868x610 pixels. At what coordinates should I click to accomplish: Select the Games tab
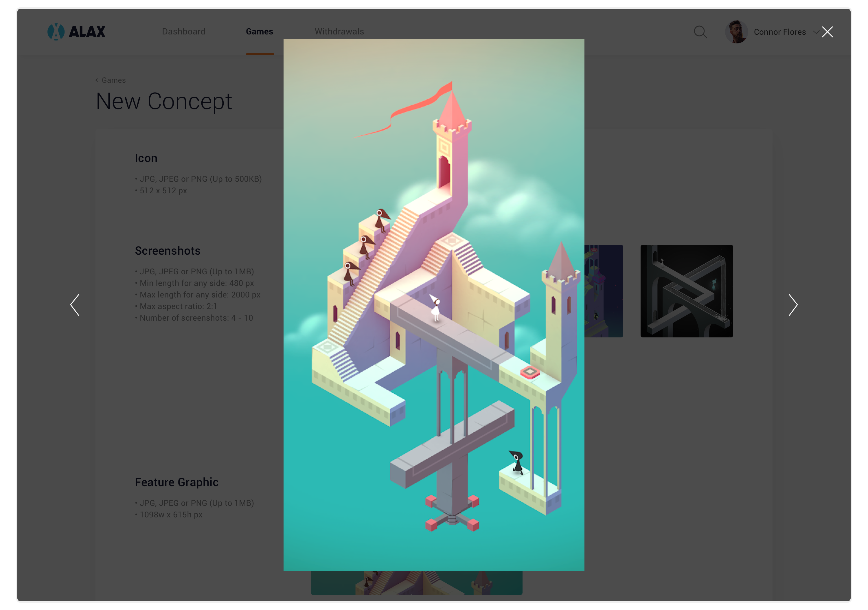coord(259,31)
